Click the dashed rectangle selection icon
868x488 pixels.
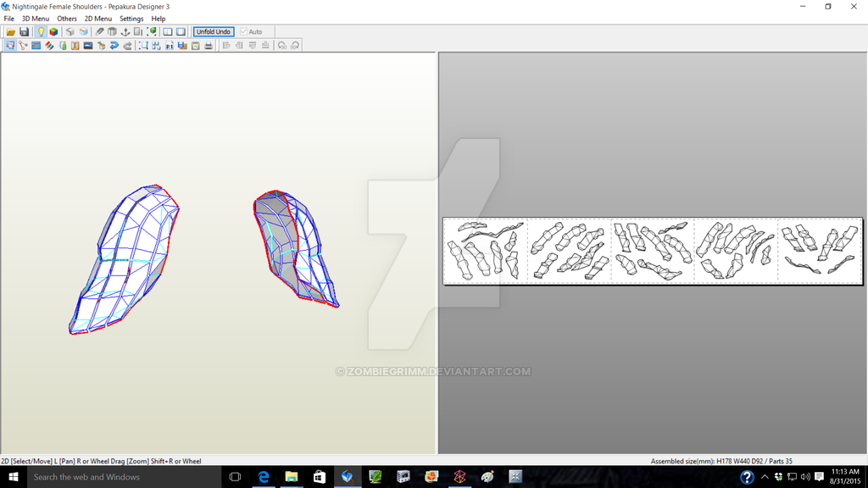[x=143, y=46]
